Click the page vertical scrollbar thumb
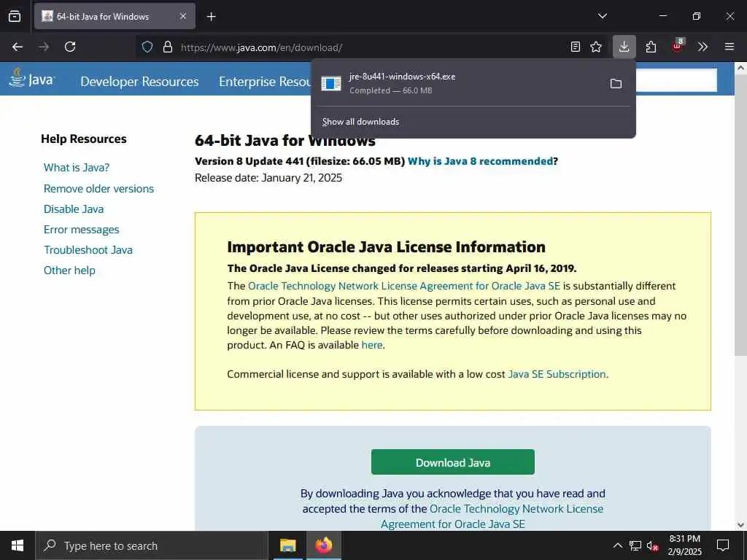This screenshot has width=747, height=560. (x=740, y=214)
